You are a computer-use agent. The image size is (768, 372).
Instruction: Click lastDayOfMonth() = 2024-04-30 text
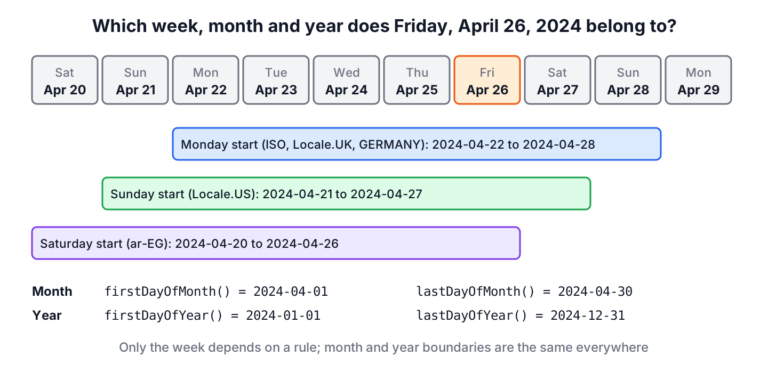(x=525, y=292)
